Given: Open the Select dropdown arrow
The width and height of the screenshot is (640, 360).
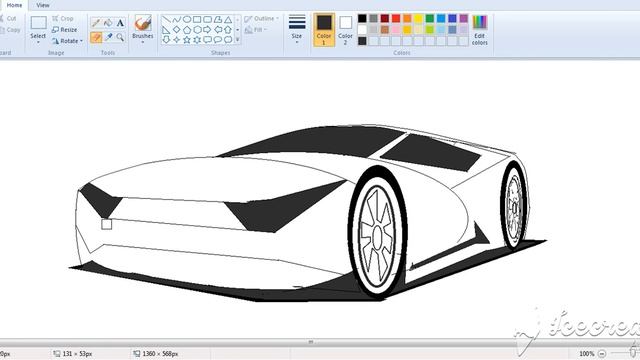Looking at the screenshot, I should point(38,42).
